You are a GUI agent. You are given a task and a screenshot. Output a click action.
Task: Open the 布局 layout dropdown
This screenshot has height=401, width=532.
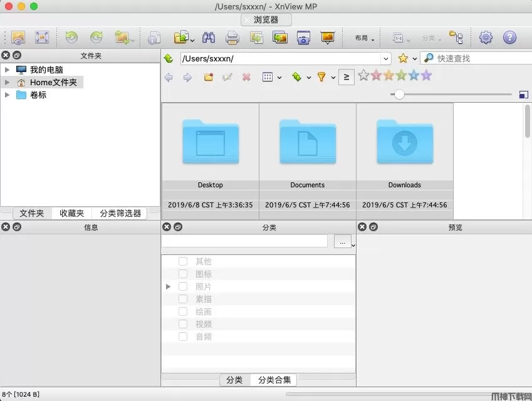click(x=364, y=38)
